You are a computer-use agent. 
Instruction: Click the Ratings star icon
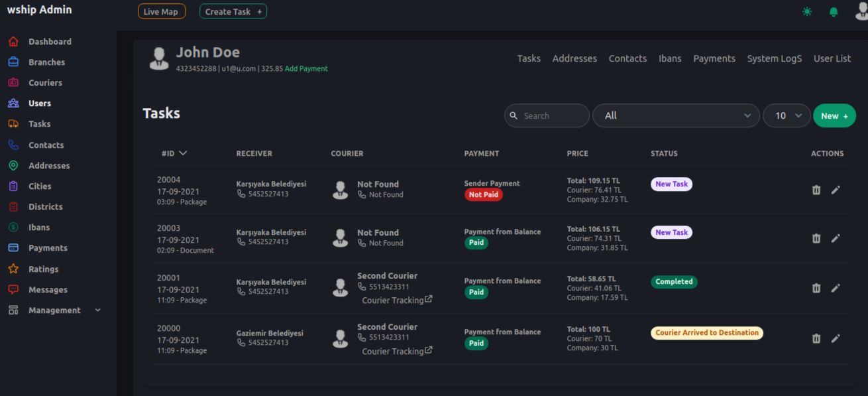point(13,269)
